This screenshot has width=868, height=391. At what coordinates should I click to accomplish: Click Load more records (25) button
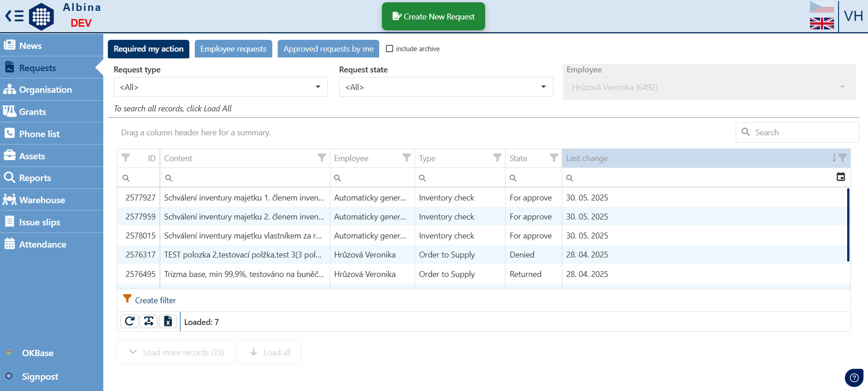coord(176,352)
